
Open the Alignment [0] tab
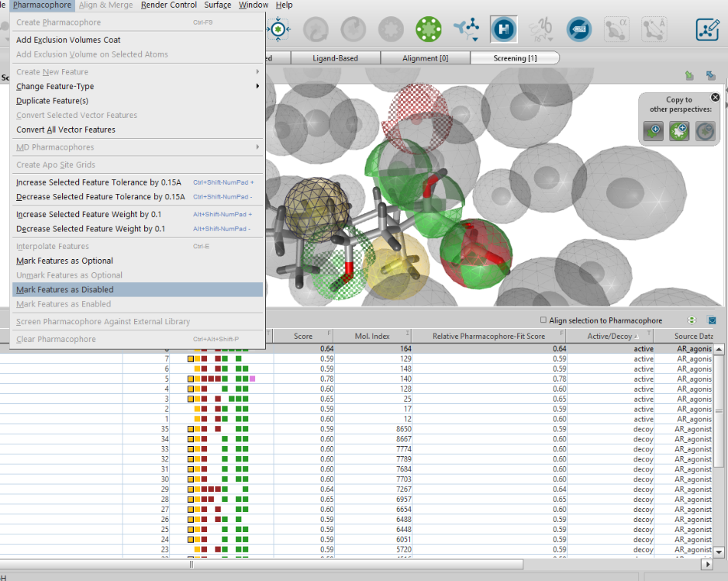pos(425,58)
